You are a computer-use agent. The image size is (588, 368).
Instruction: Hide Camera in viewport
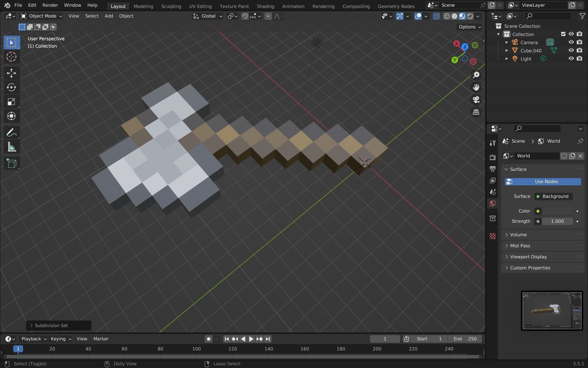pos(571,42)
